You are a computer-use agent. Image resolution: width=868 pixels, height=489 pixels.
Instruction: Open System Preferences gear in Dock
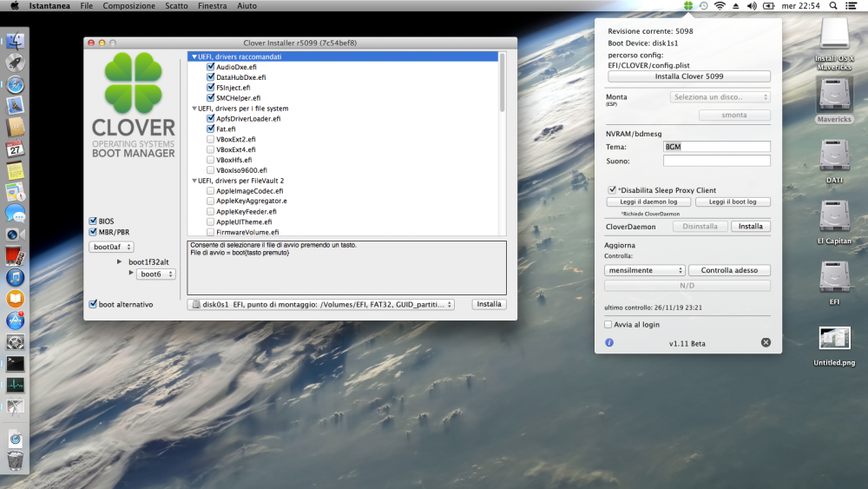click(15, 342)
